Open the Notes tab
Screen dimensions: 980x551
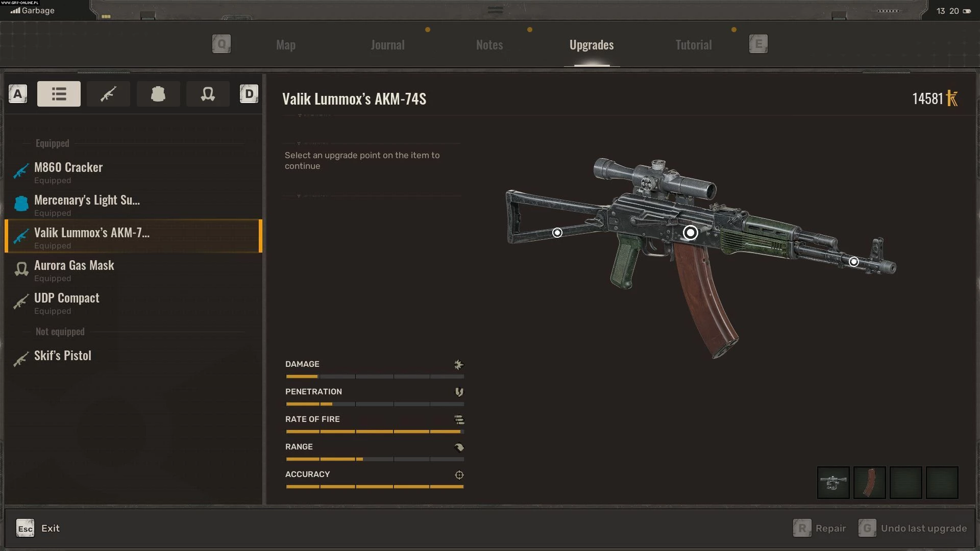coord(489,45)
